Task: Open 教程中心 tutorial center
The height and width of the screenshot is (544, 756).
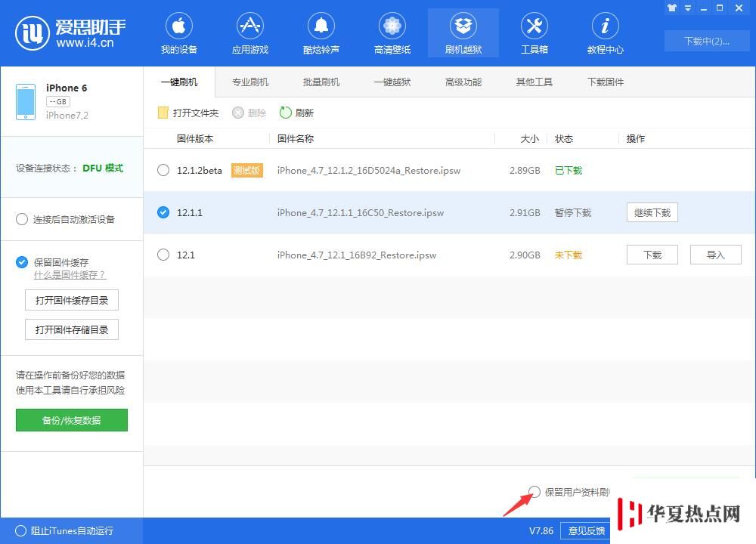Action: pos(605,33)
